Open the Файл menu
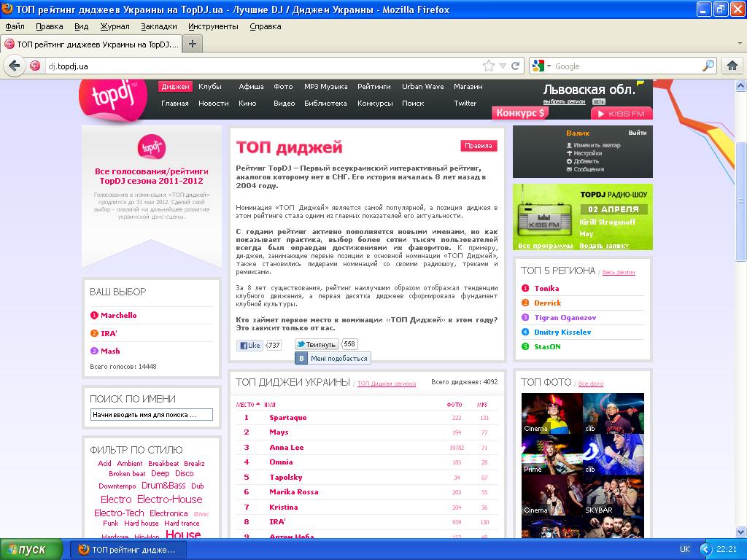The image size is (747, 560). click(x=15, y=26)
